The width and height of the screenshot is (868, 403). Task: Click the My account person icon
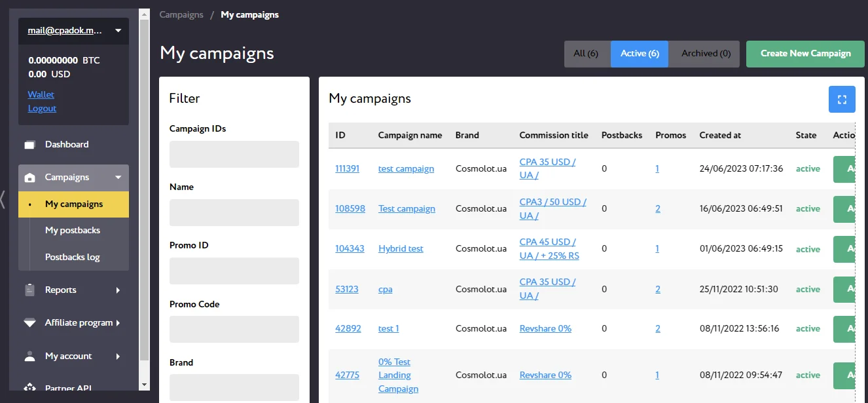click(x=29, y=356)
